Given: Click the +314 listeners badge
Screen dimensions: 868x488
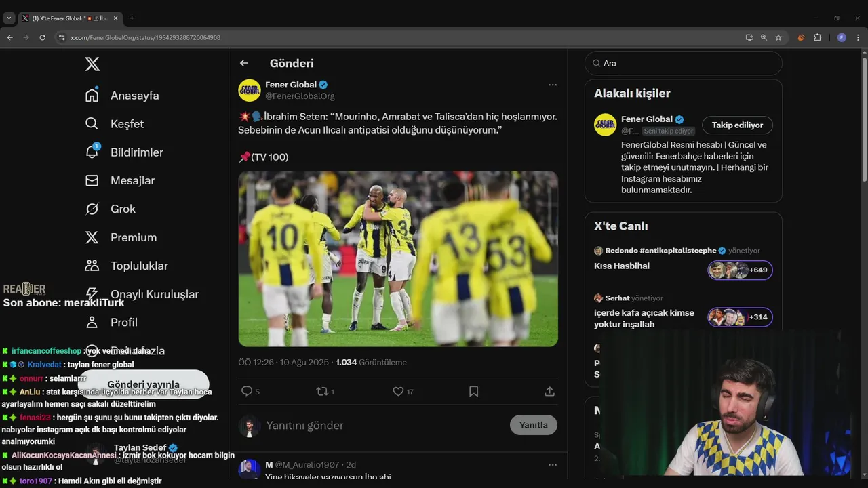Looking at the screenshot, I should (x=741, y=317).
